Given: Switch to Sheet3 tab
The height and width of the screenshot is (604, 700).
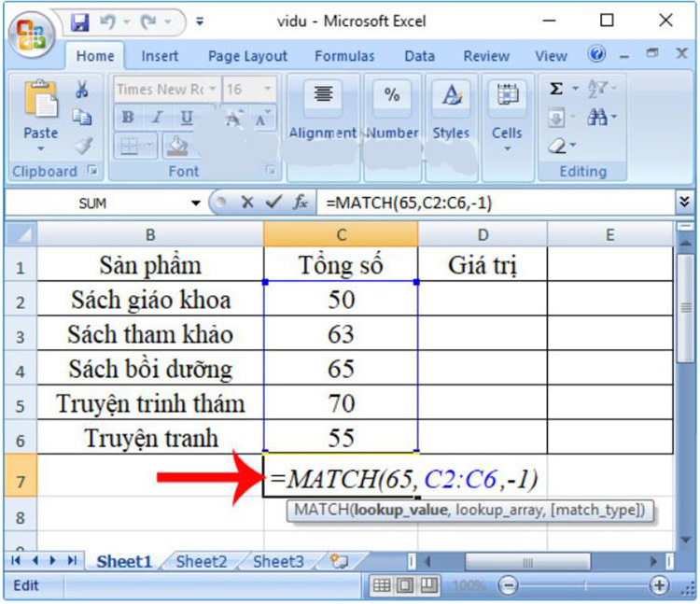Looking at the screenshot, I should (278, 562).
